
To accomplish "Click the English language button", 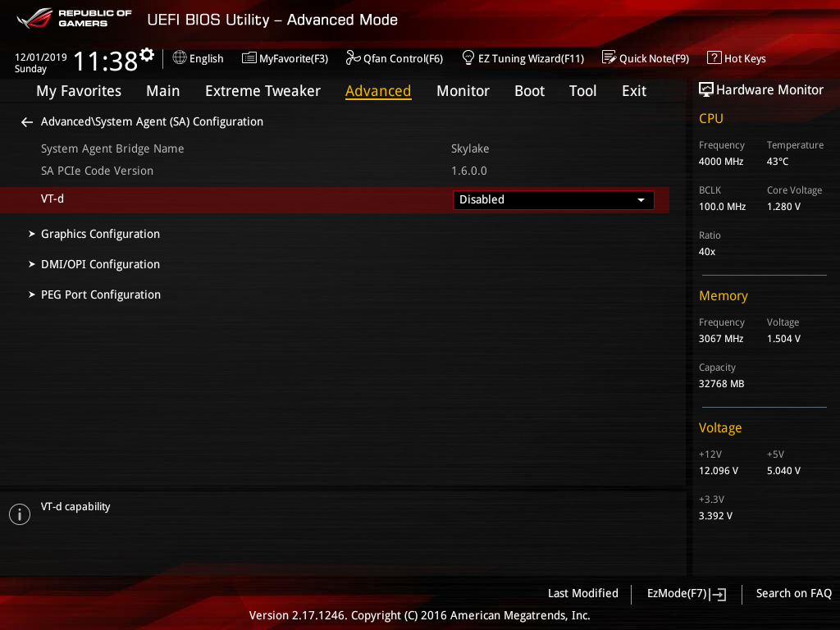I will [x=199, y=58].
